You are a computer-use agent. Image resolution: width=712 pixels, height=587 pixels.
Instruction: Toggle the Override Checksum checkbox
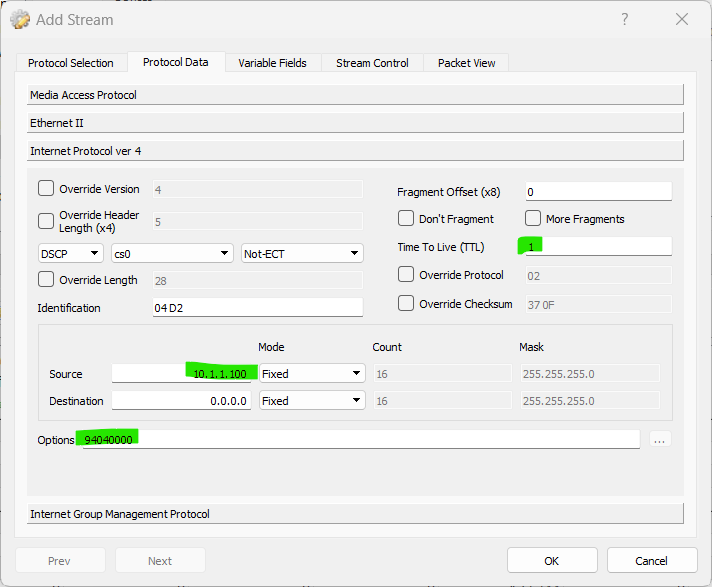point(405,303)
